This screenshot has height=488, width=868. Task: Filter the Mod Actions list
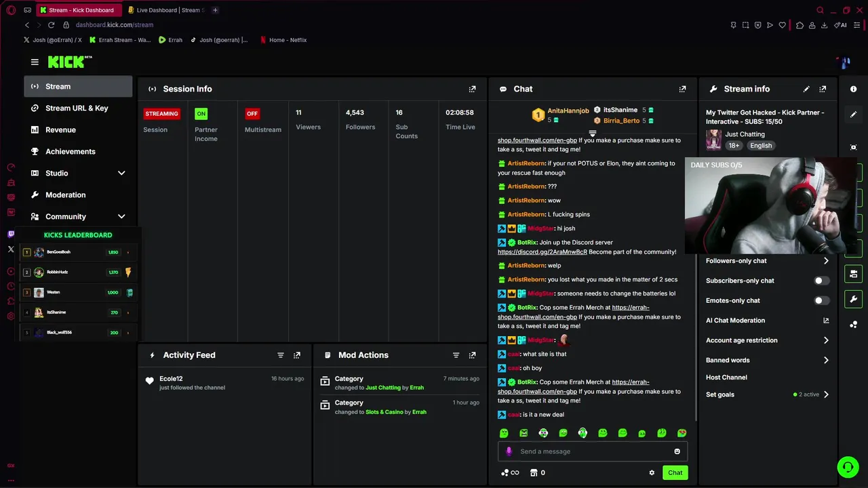coord(456,355)
